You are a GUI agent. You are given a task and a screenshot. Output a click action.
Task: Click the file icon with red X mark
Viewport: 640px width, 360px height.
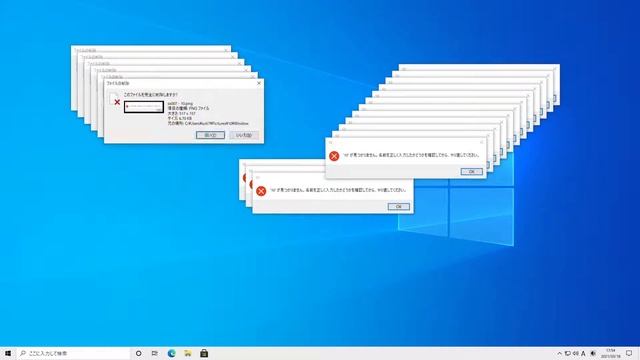click(x=115, y=99)
